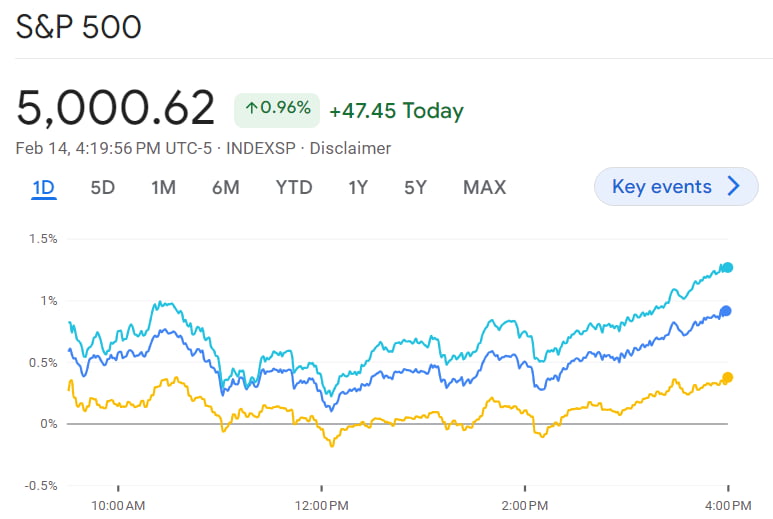Select the 1Y time range
773x519 pixels.
pos(358,188)
